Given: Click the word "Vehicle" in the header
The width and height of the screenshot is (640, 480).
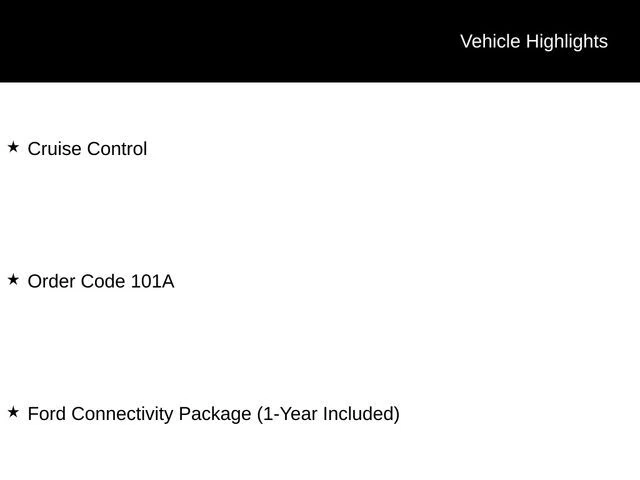Looking at the screenshot, I should click(490, 41).
